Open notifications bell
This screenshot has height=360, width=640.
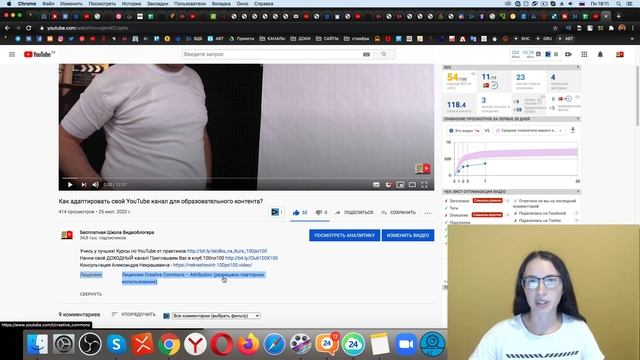[600, 54]
